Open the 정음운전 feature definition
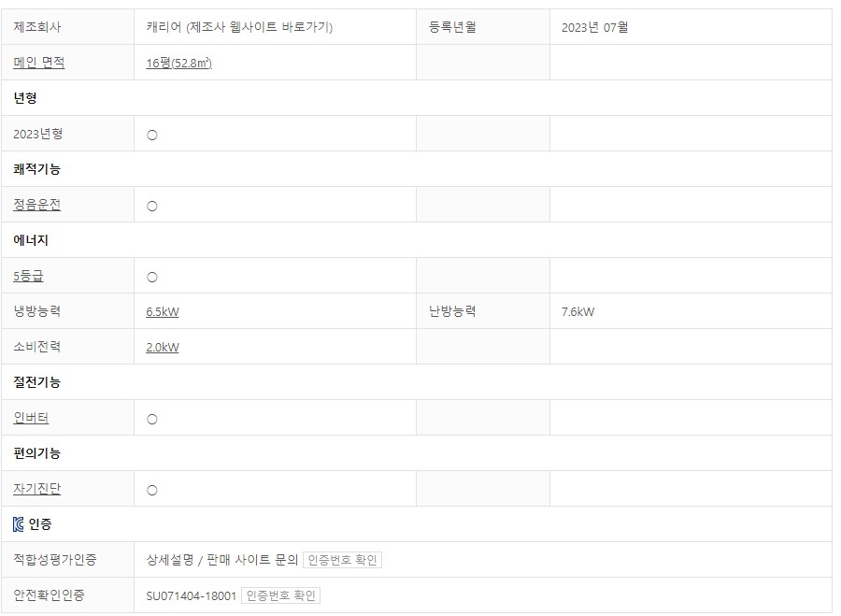Image resolution: width=841 pixels, height=616 pixels. [37, 205]
